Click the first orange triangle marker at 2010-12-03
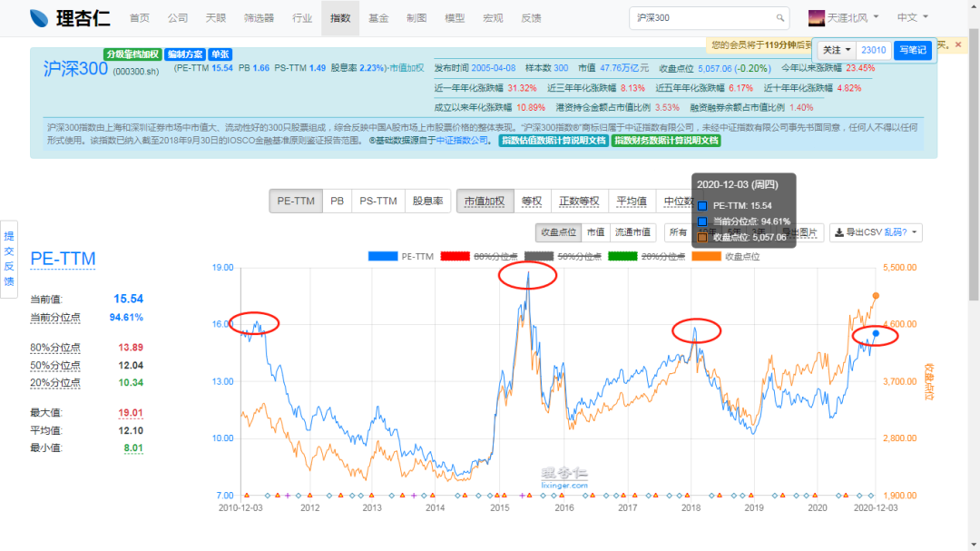 (x=246, y=496)
